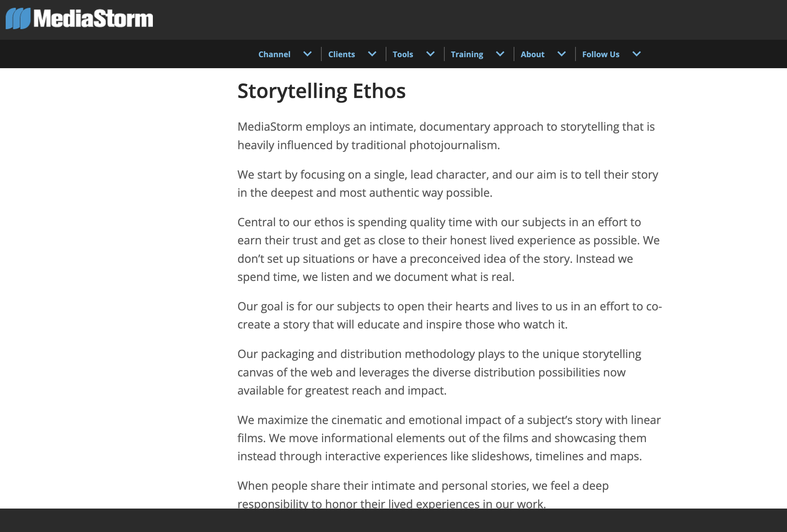Expand the About dropdown chevron
This screenshot has width=787, height=532.
coord(562,54)
